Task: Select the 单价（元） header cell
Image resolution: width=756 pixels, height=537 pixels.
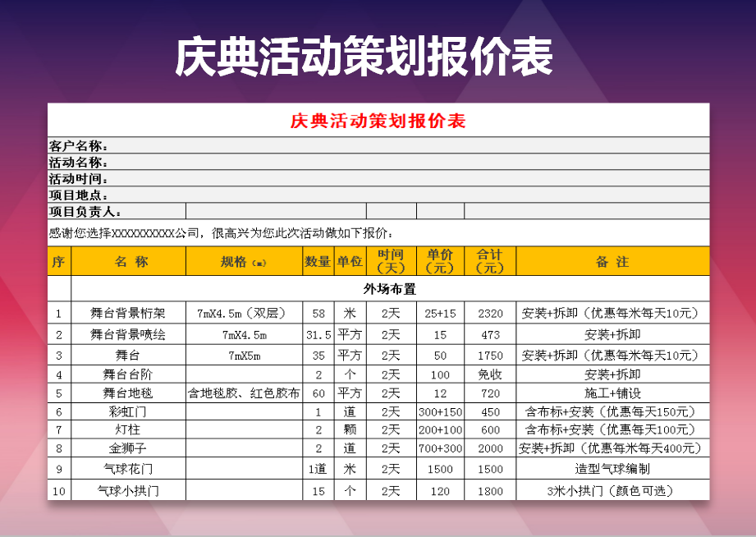Action: point(440,261)
